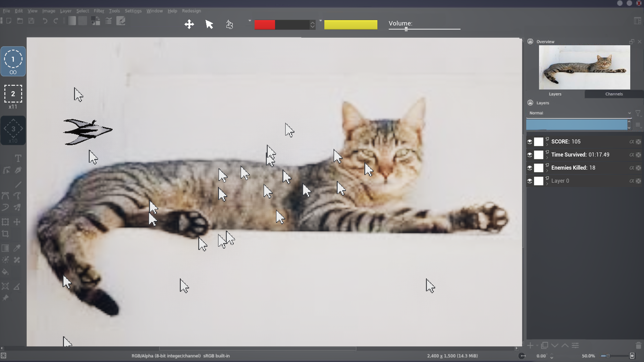This screenshot has width=644, height=362.
Task: Select the Calligraphy pen tool
Action: 18,170
